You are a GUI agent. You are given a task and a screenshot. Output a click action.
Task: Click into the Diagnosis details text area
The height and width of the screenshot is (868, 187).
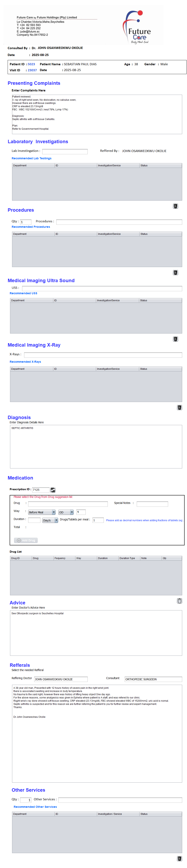tap(96, 446)
